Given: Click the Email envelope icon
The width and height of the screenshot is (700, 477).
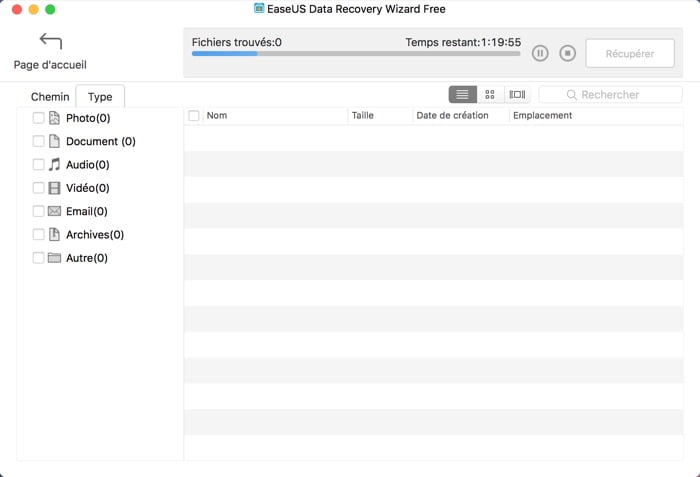Looking at the screenshot, I should pyautogui.click(x=54, y=211).
